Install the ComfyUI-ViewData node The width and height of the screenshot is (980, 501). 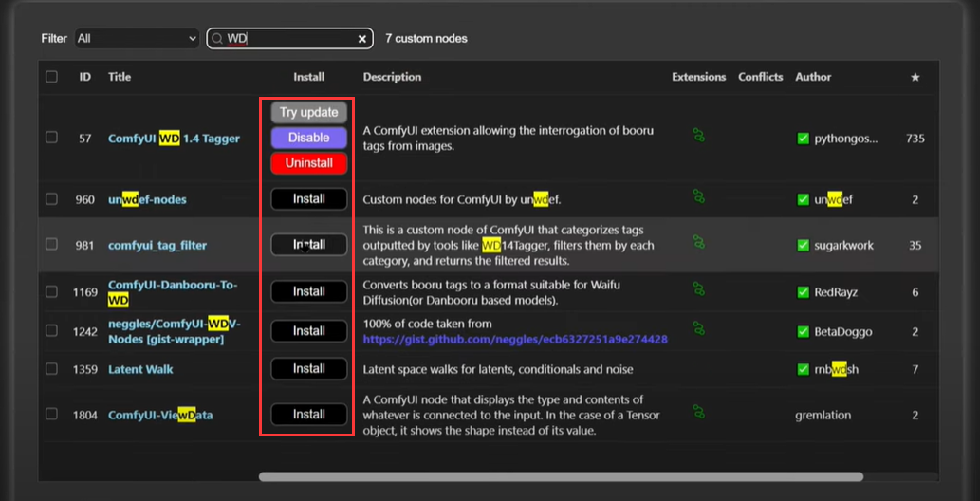[308, 414]
